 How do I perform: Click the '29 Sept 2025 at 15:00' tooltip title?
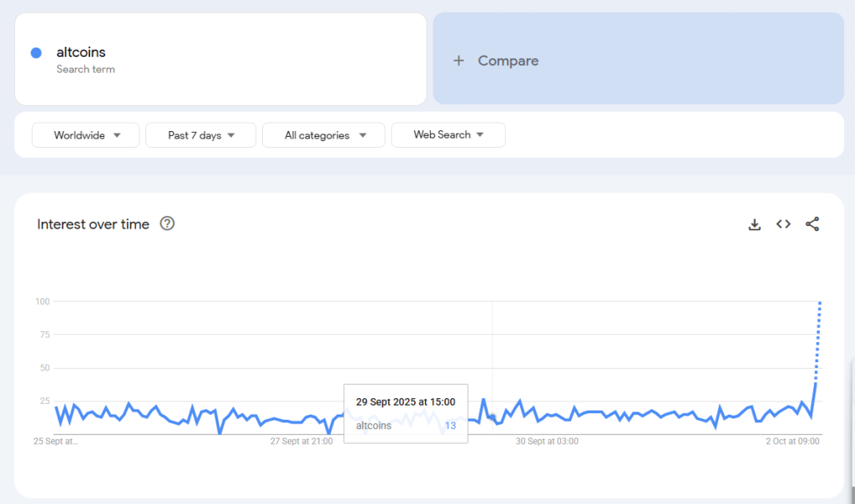pyautogui.click(x=406, y=402)
